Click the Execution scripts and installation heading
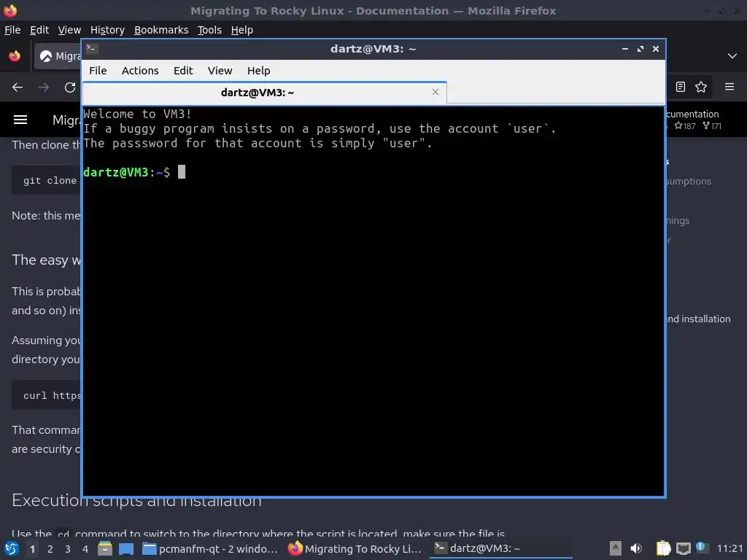Screen dimensions: 747x560 pos(136,500)
